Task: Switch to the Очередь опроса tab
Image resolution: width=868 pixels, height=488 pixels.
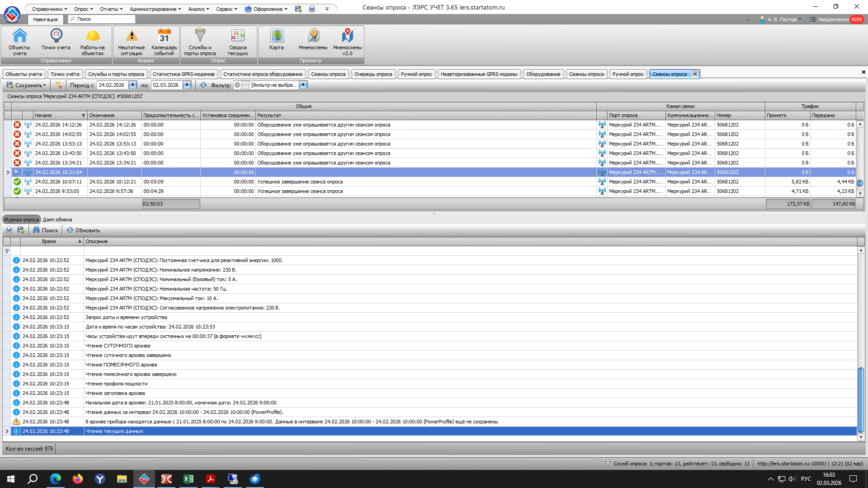Action: (x=373, y=74)
